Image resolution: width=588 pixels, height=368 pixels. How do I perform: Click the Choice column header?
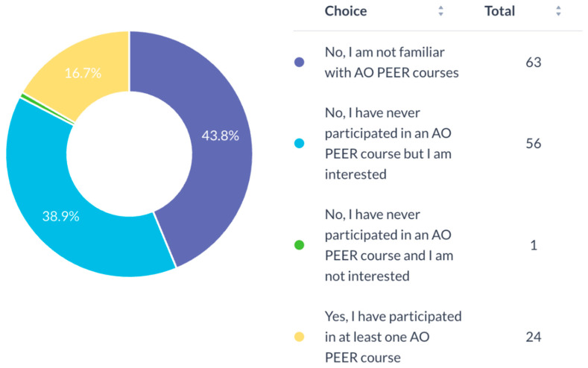pyautogui.click(x=346, y=11)
